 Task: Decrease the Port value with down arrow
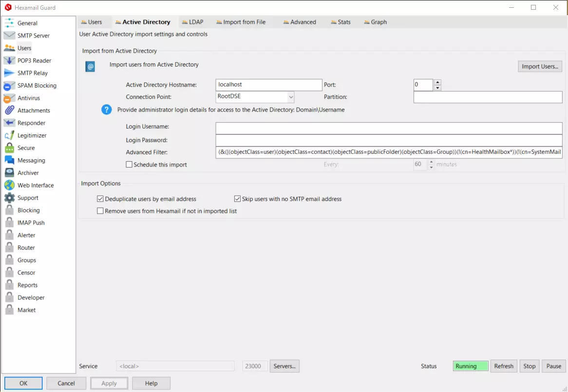437,88
